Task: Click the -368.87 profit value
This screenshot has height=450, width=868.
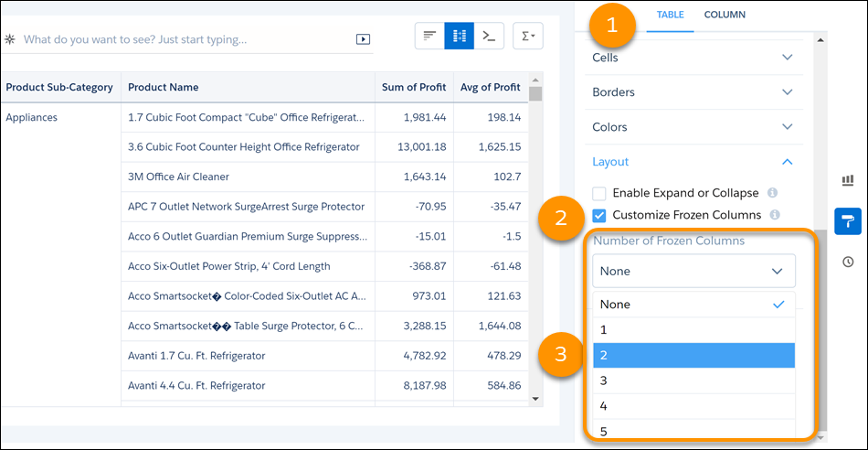Action: (x=428, y=266)
